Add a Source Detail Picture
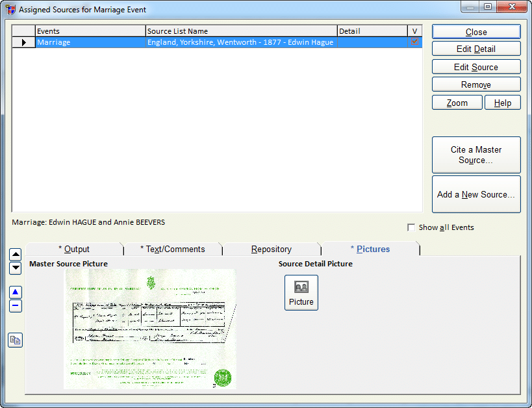The width and height of the screenshot is (532, 408). pos(301,292)
